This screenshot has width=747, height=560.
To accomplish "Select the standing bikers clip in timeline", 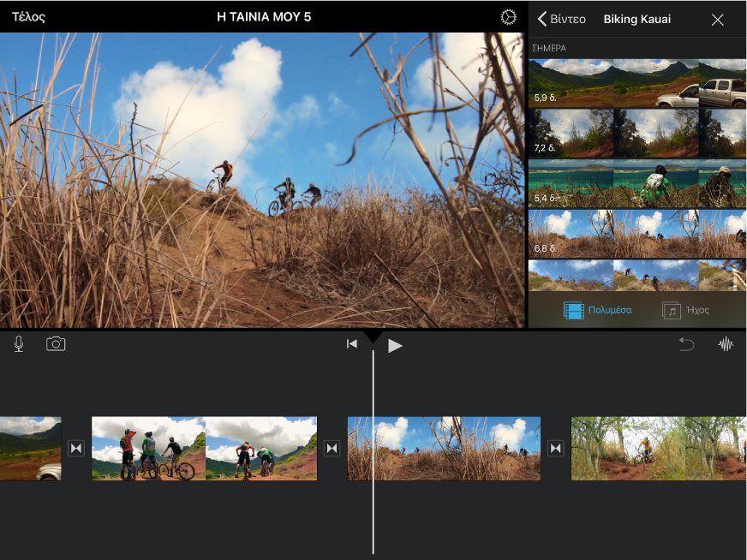I will (x=205, y=449).
